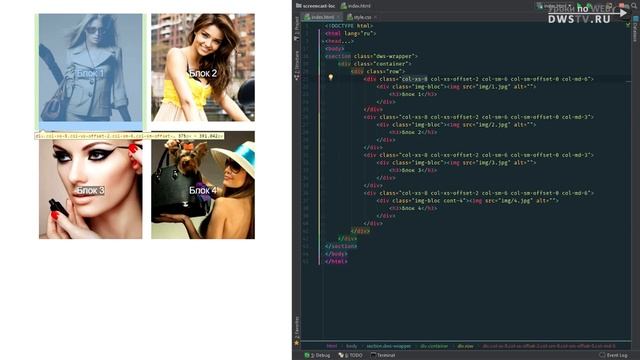The width and height of the screenshot is (640, 360).
Task: Open the TODO tool window
Action: pyautogui.click(x=350, y=355)
